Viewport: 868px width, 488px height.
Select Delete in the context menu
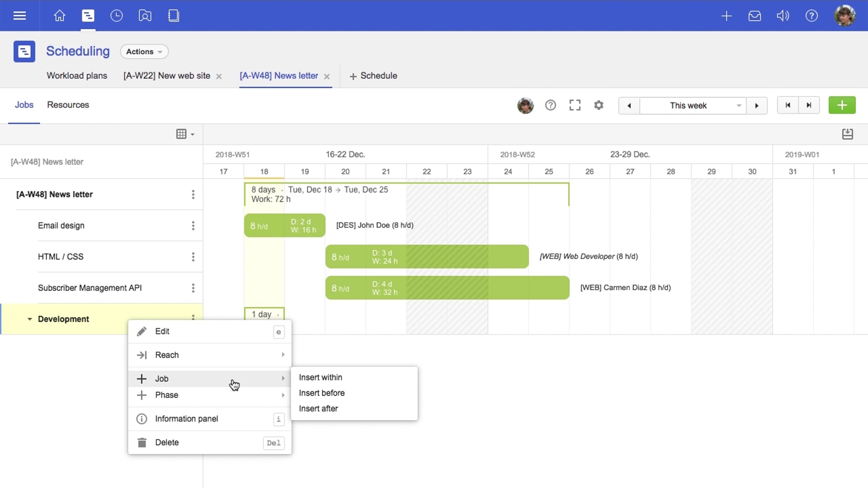point(167,442)
